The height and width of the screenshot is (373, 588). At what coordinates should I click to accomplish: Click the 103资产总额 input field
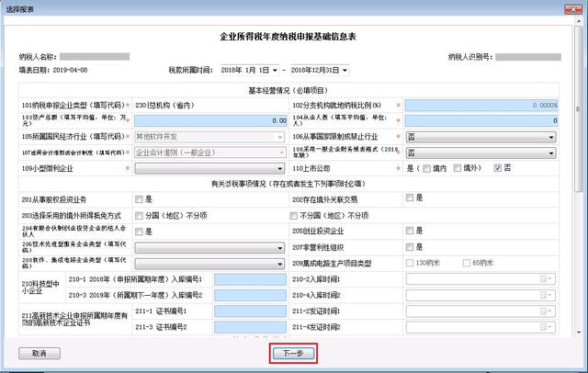(210, 120)
